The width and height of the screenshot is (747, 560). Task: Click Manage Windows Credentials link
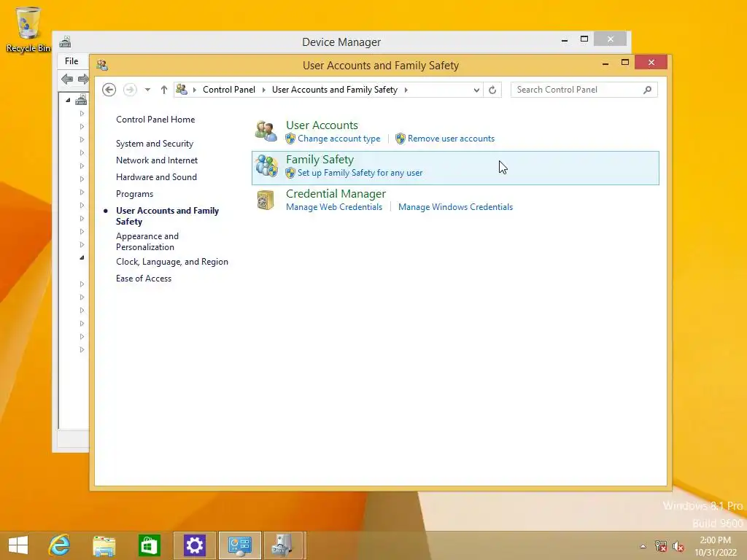click(455, 207)
